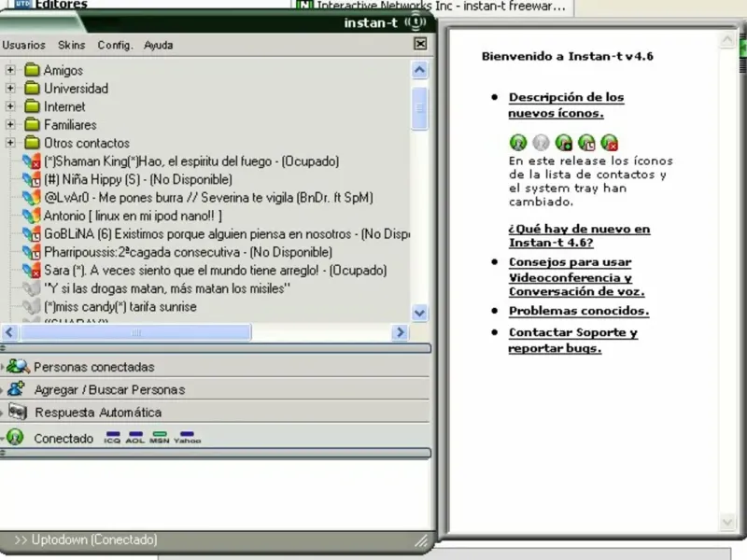Select contact Sara (*) A veces siento
747x560 pixels.
215,270
